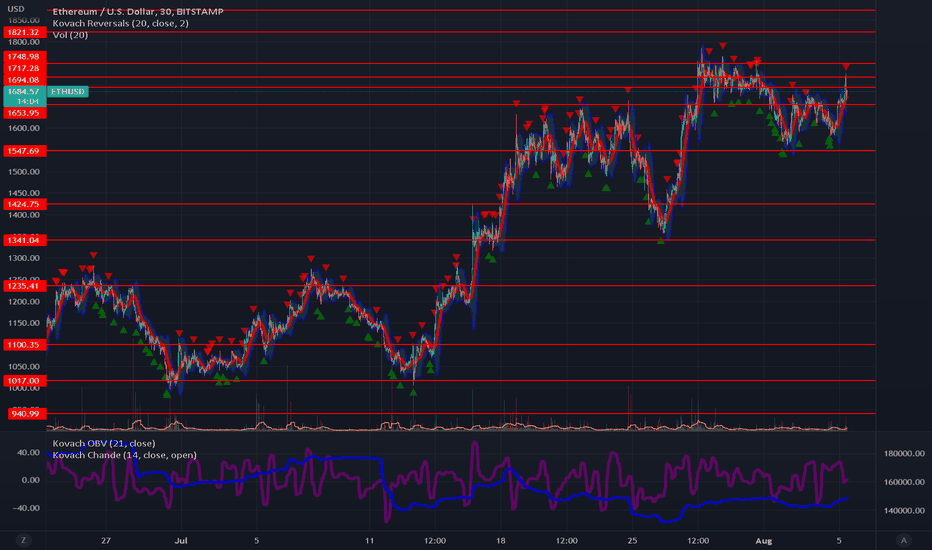The image size is (932, 550).
Task: Click the Z timezone button at bottom-left
Action: 24,540
